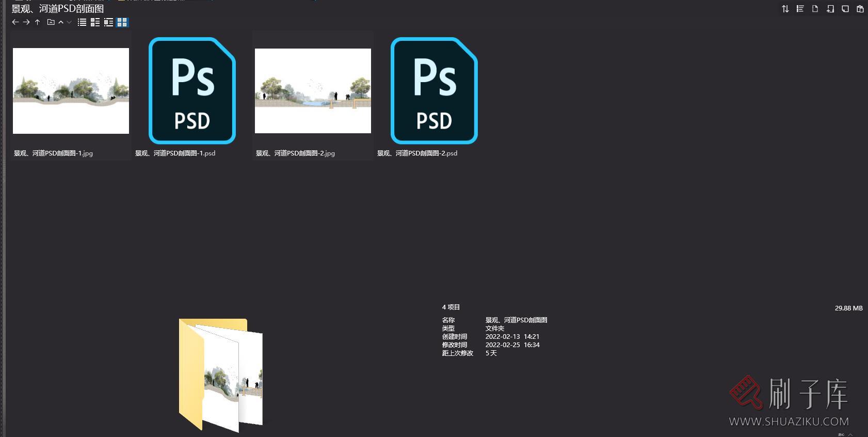Click the 5 天 since last modified value
Image resolution: width=868 pixels, height=437 pixels.
(491, 353)
